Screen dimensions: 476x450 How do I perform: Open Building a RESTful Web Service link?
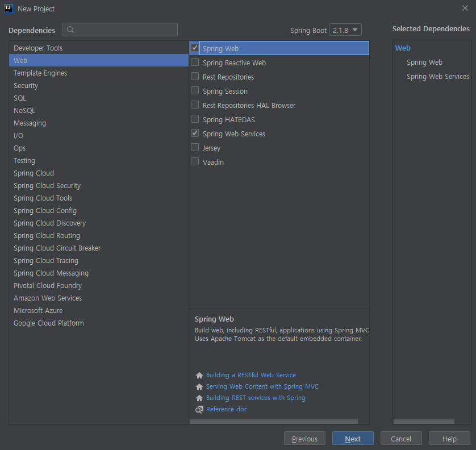coord(250,376)
